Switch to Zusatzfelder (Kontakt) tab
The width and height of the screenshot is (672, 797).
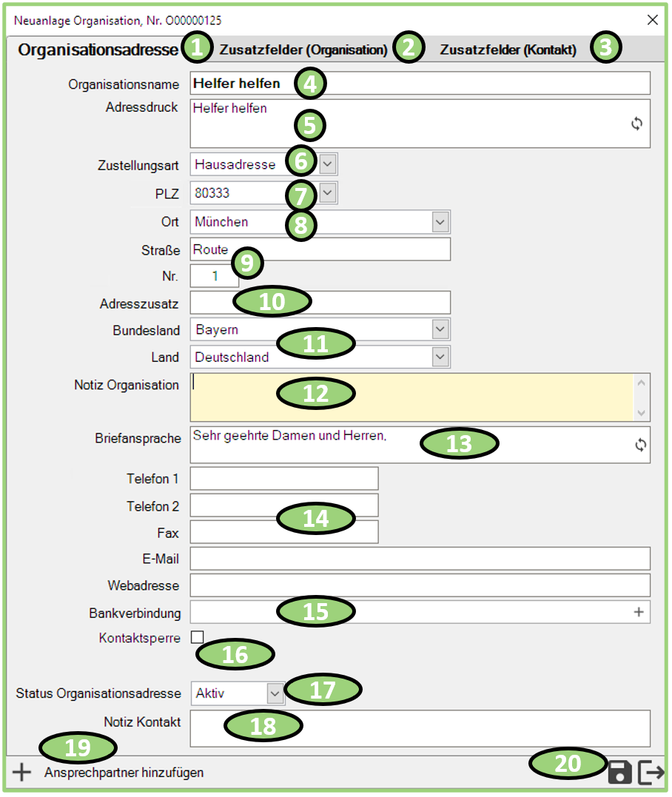(508, 50)
